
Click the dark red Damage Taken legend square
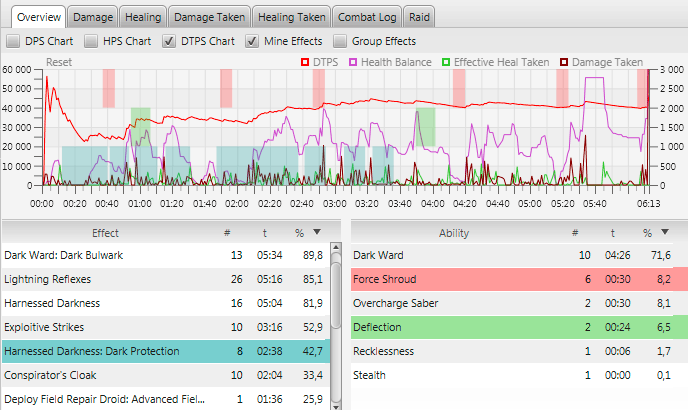pos(564,62)
